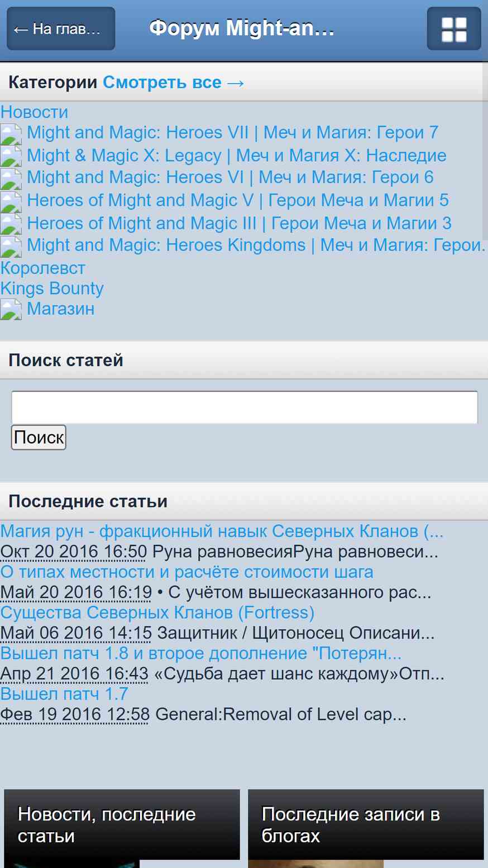Viewport: 488px width, 868px height.
Task: Open Might and Magic: Heroes VI link
Action: pyautogui.click(x=230, y=178)
